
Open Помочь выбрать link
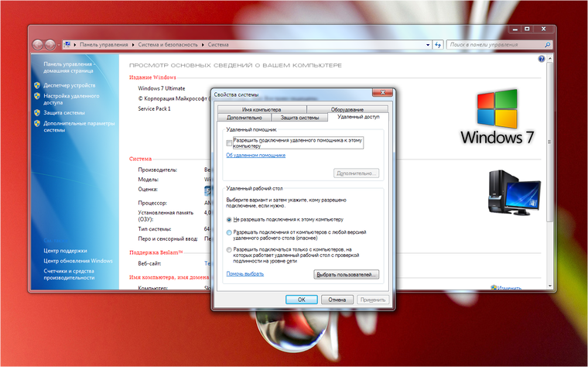coord(245,274)
